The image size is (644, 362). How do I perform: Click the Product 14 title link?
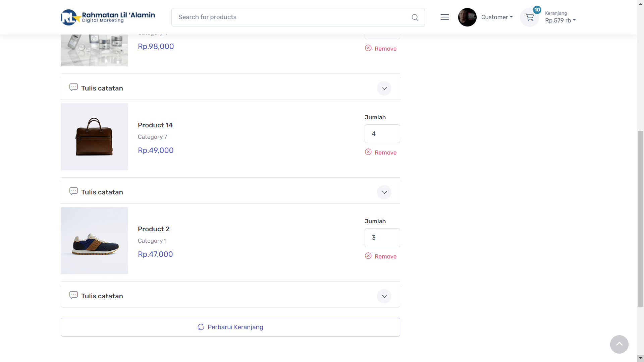pos(155,125)
